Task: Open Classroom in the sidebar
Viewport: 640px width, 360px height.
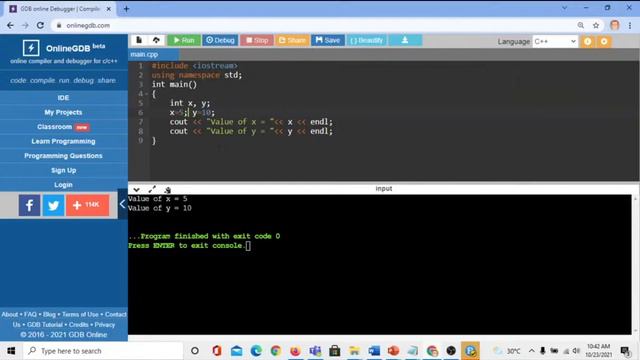Action: pyautogui.click(x=63, y=127)
